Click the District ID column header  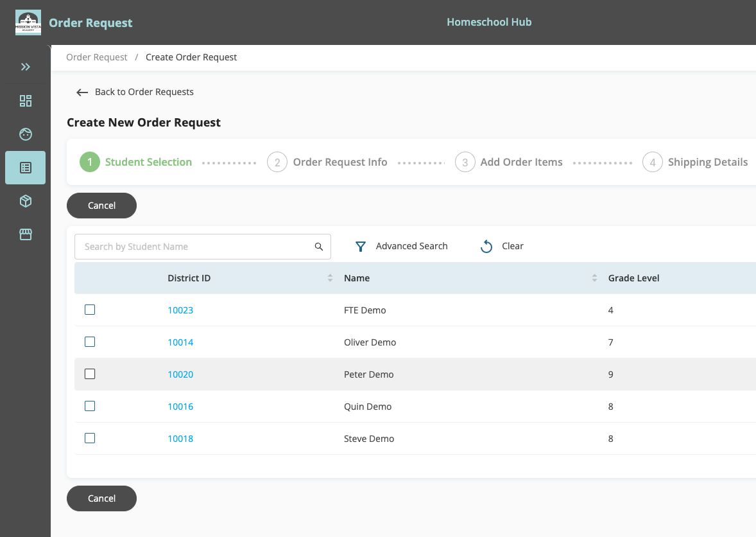[189, 278]
